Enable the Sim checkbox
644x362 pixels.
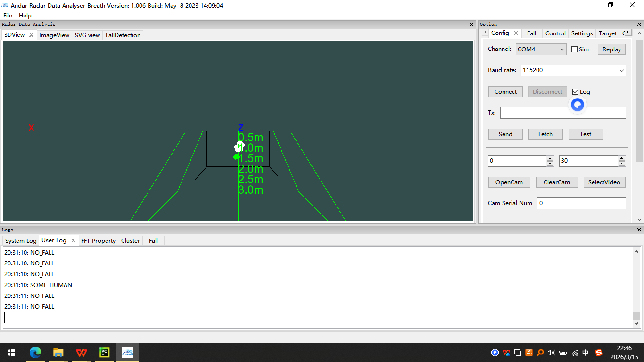(574, 49)
